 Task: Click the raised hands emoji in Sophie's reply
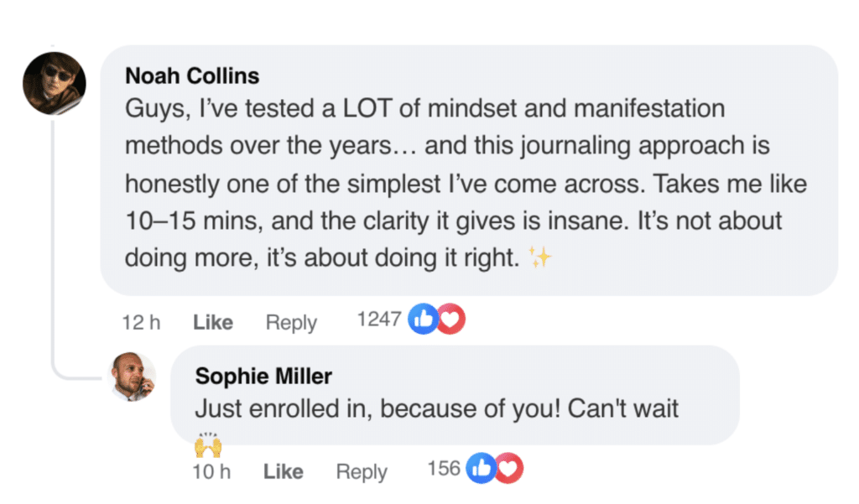point(208,444)
